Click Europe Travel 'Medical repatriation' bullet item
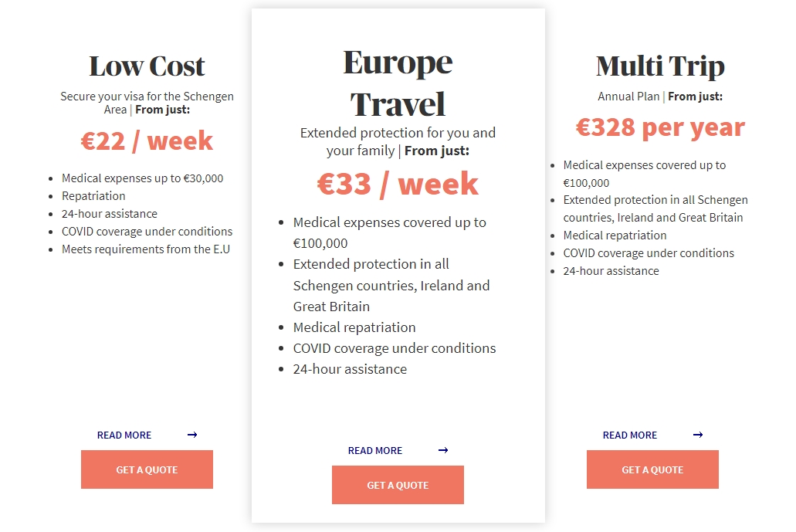Screen dimensions: 796x532 pos(354,327)
